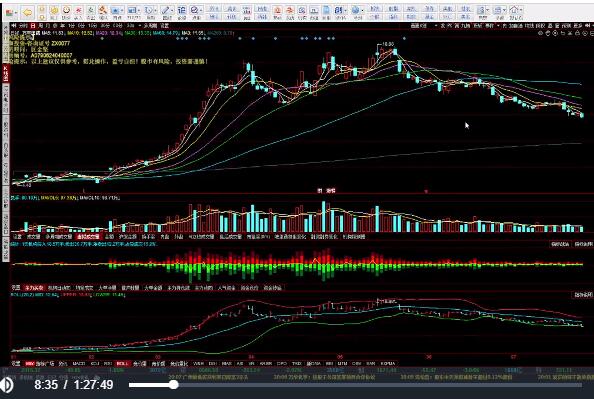Move the video progress slider handle
This screenshot has width=594, height=399.
(174, 385)
